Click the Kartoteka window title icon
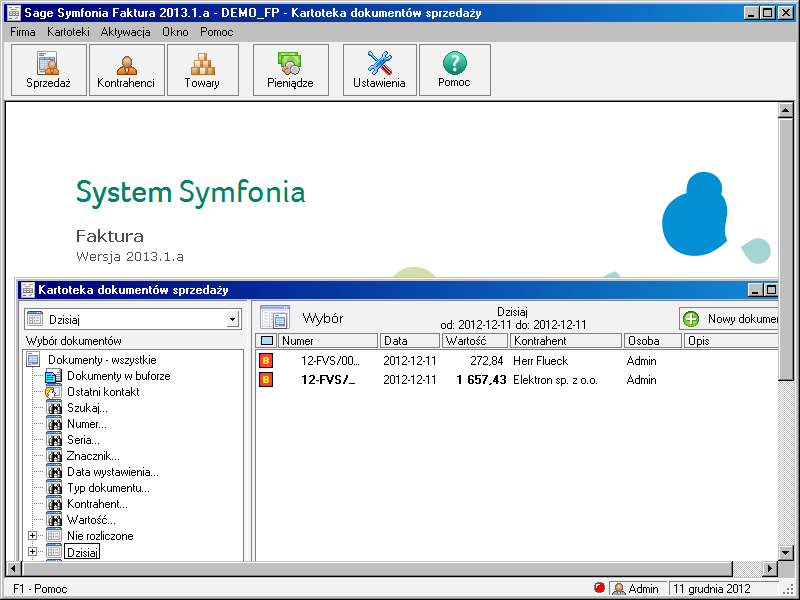 (28, 290)
